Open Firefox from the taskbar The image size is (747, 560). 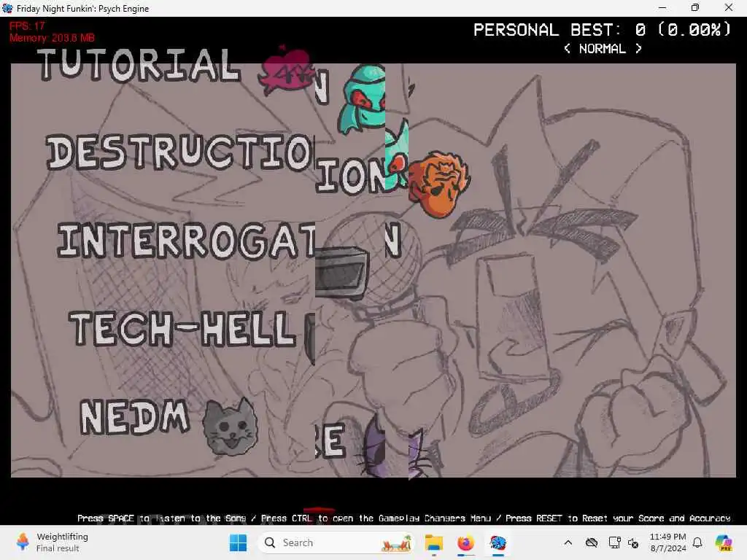pyautogui.click(x=465, y=542)
